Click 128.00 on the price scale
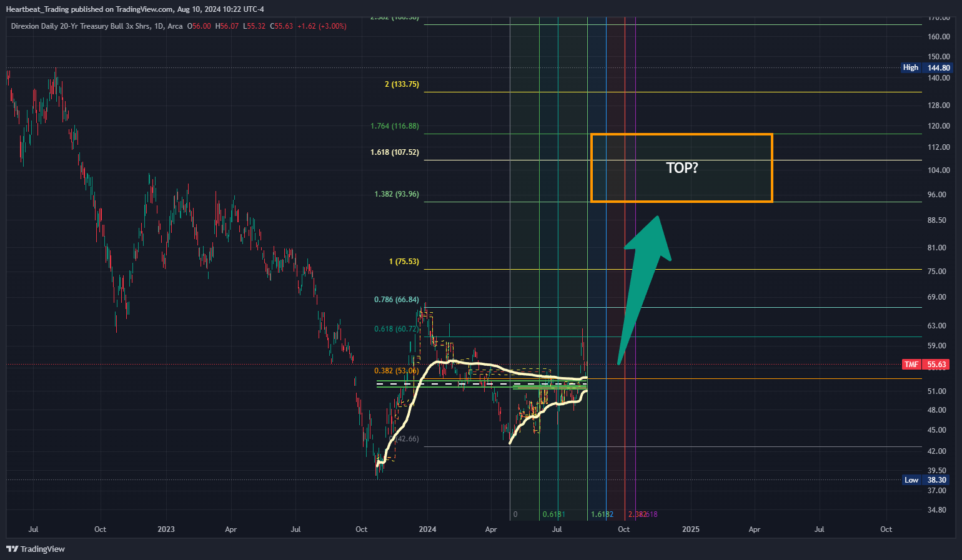Image resolution: width=962 pixels, height=560 pixels. [939, 106]
